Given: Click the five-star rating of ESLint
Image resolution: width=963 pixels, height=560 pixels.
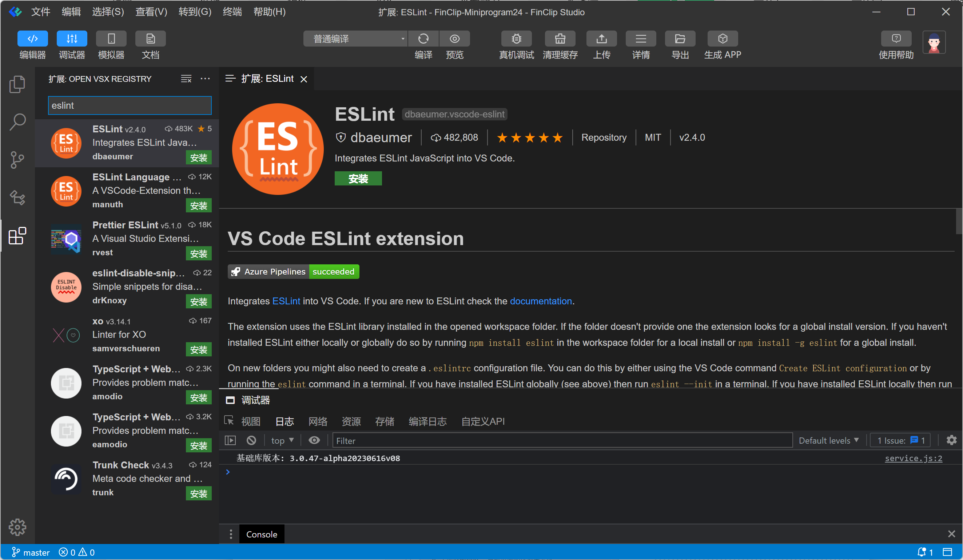Looking at the screenshot, I should click(x=529, y=137).
